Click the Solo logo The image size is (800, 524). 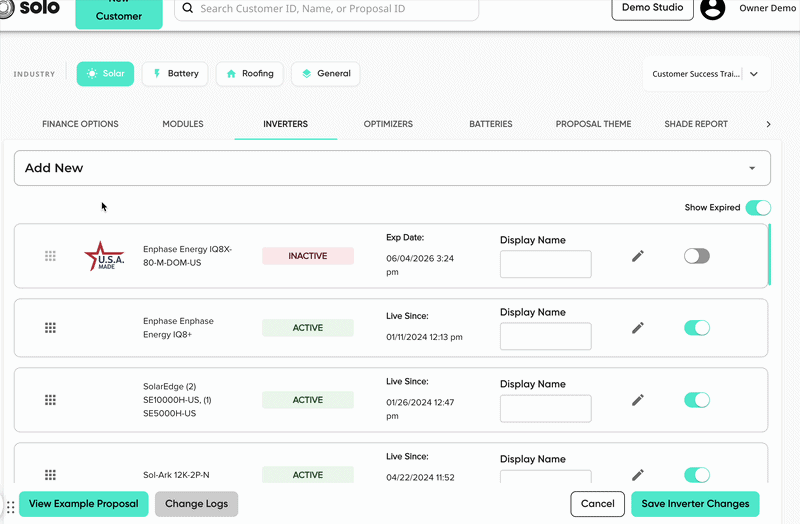point(31,8)
